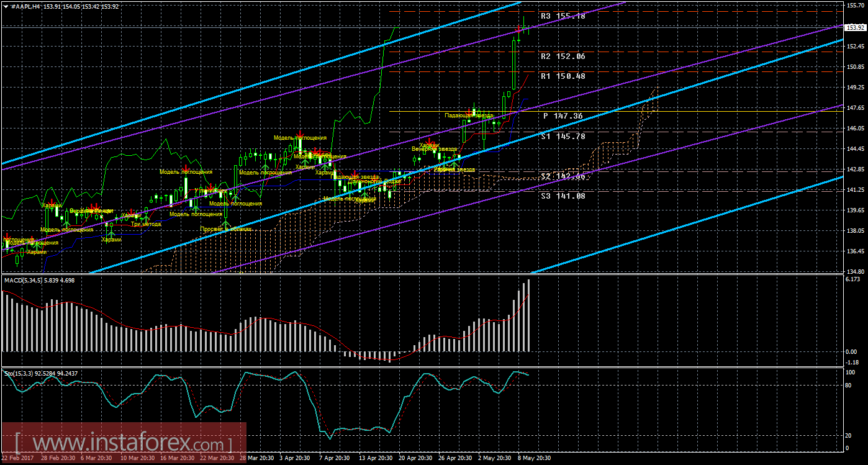Viewport: 868px width, 465px height.
Task: Click the 10 Mar 20:30 date label
Action: pyautogui.click(x=138, y=459)
